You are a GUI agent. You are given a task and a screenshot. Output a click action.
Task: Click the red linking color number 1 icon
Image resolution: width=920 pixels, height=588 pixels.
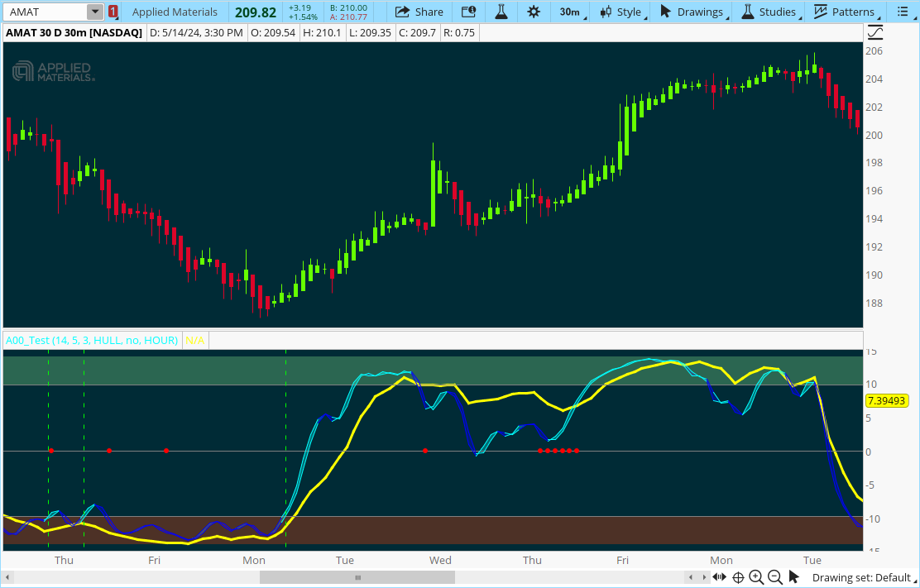pos(113,12)
